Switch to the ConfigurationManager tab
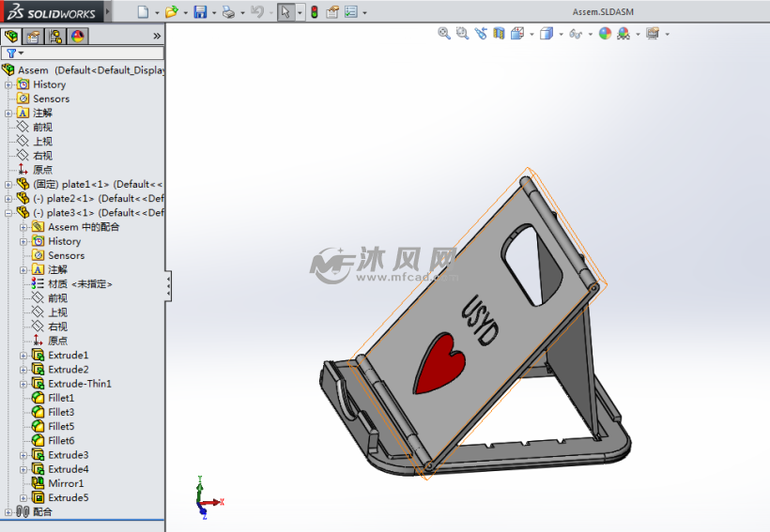 [55, 37]
